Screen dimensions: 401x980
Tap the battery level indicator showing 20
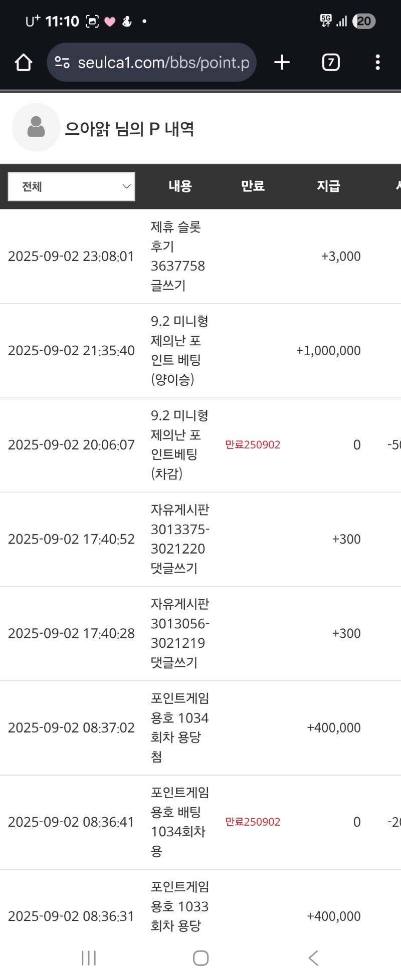(364, 21)
